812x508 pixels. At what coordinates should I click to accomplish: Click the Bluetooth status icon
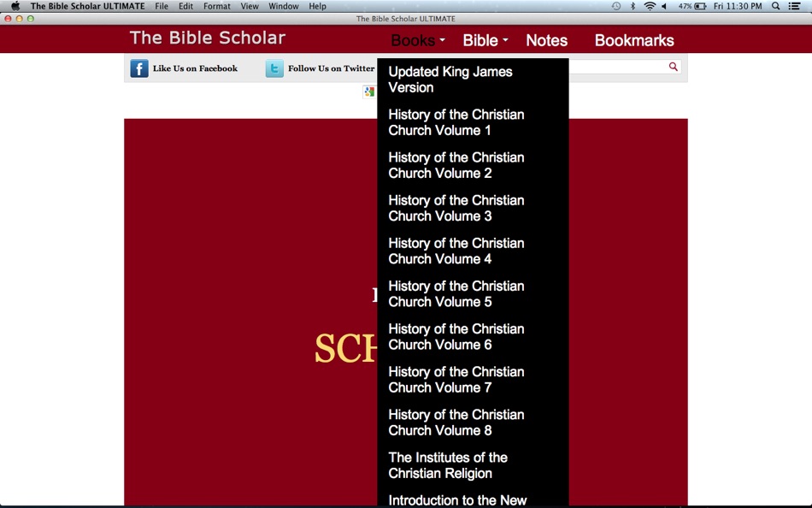click(x=633, y=6)
